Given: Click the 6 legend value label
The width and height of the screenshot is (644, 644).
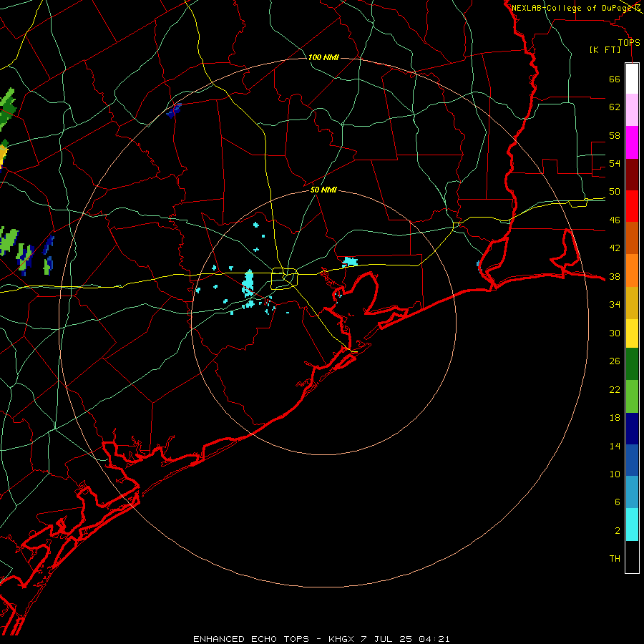Looking at the screenshot, I should tap(617, 502).
